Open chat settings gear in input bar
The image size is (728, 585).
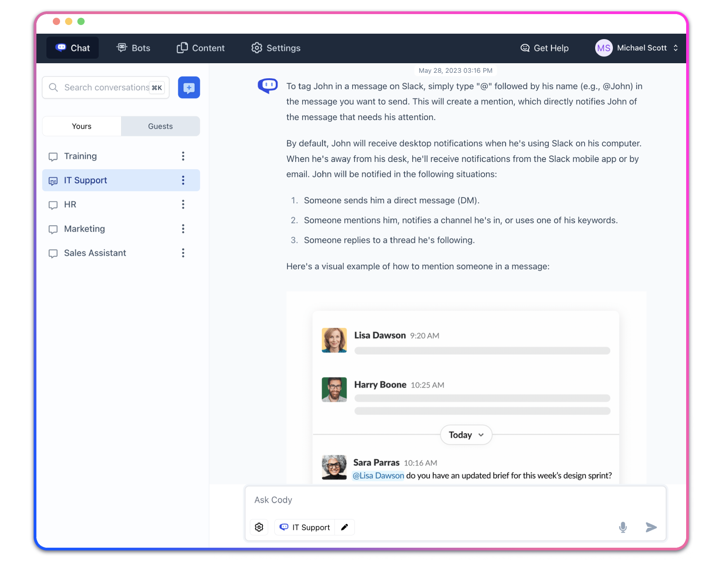(x=259, y=527)
